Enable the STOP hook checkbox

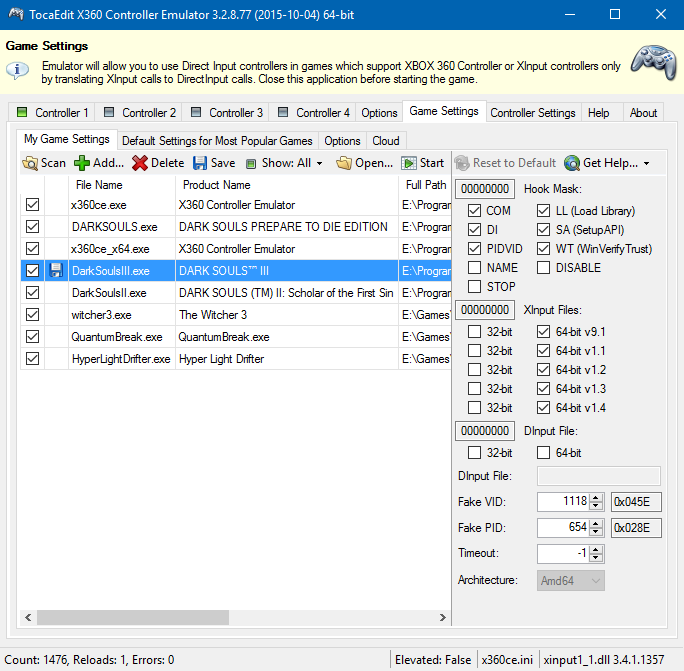[x=474, y=287]
